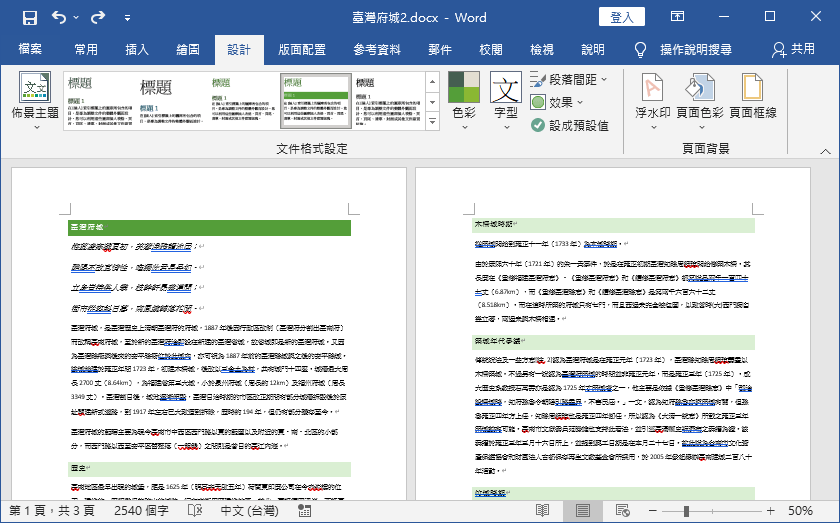
Task: Open zoom dialog via 50% level
Action: click(800, 511)
